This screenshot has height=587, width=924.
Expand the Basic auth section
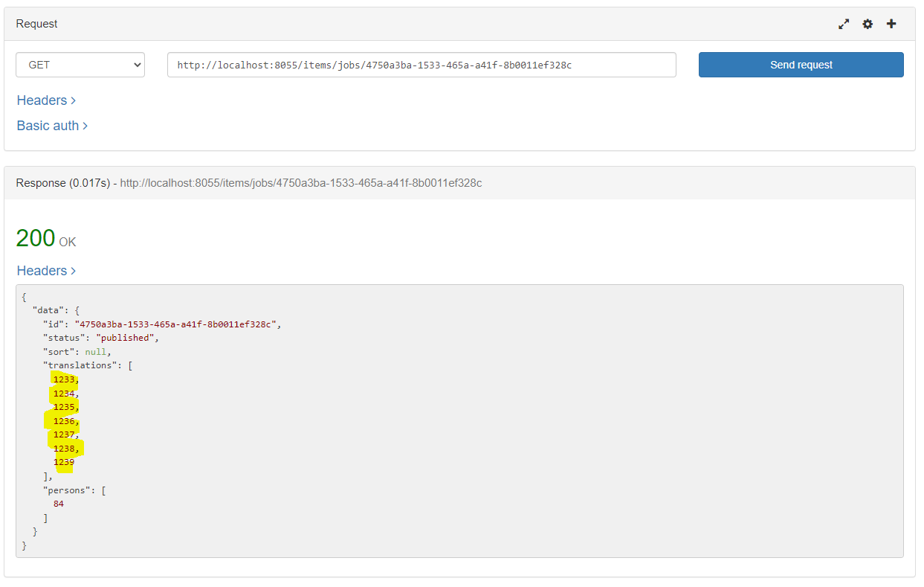point(52,126)
